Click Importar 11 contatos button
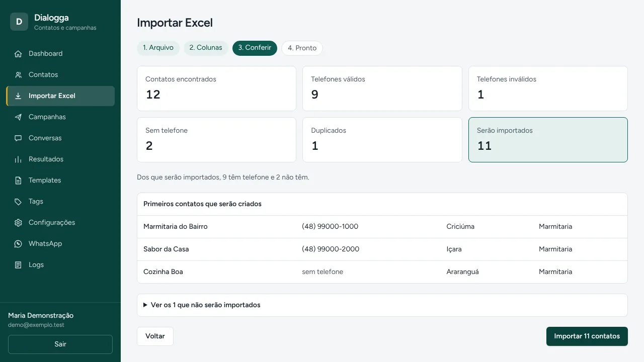644x362 pixels. [587, 336]
